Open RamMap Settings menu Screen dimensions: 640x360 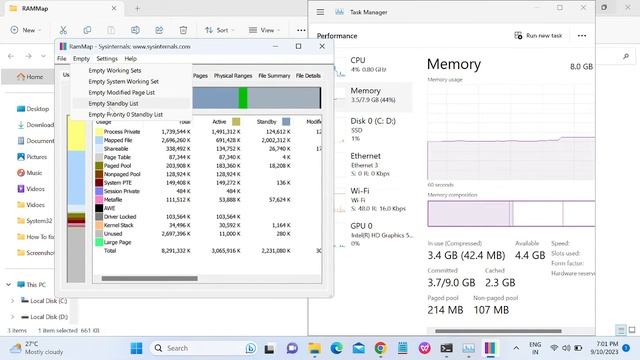click(x=107, y=59)
